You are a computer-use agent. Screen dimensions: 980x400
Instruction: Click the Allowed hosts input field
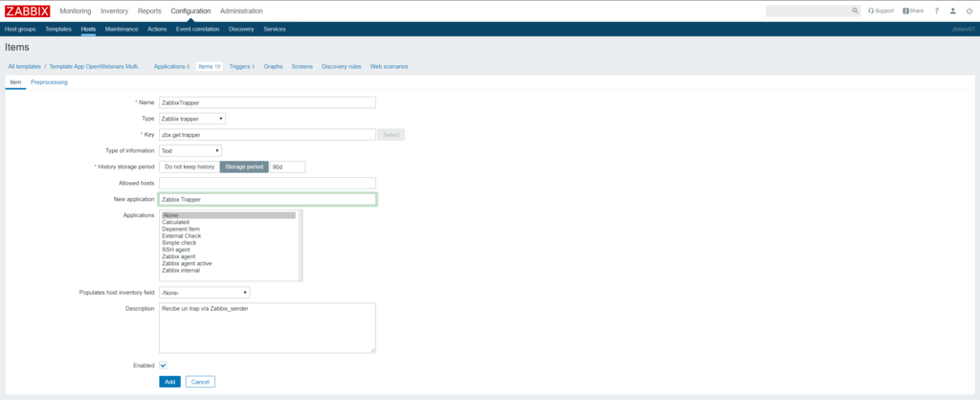point(267,183)
